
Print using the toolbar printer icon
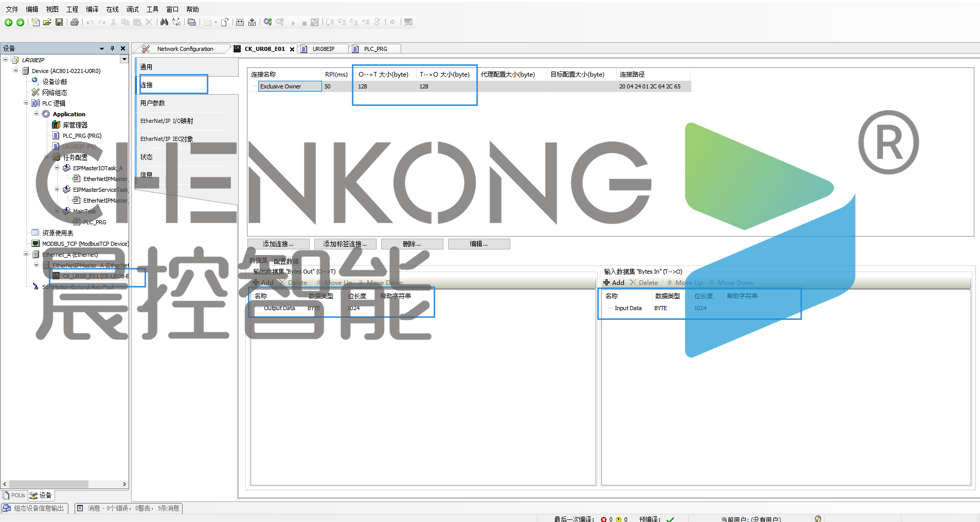75,22
